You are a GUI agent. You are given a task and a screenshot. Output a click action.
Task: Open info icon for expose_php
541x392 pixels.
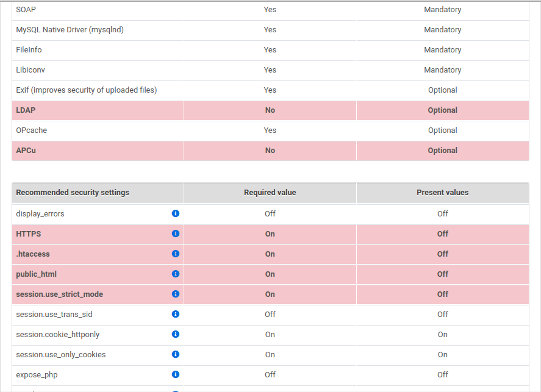(x=176, y=374)
